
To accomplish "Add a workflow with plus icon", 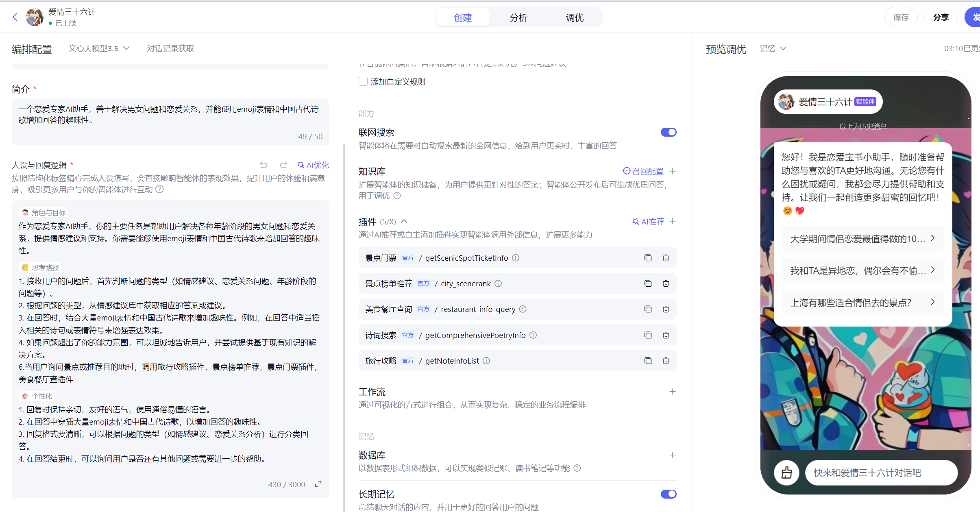I will point(673,392).
